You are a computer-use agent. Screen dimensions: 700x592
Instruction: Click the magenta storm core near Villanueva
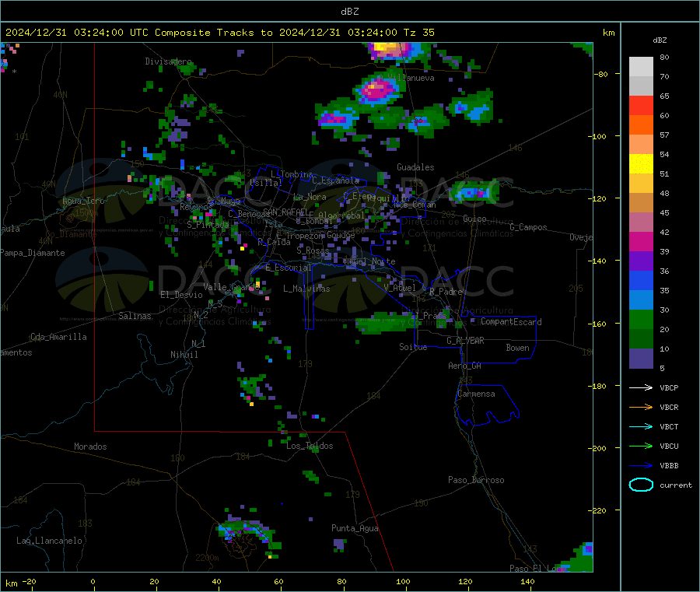tap(377, 91)
